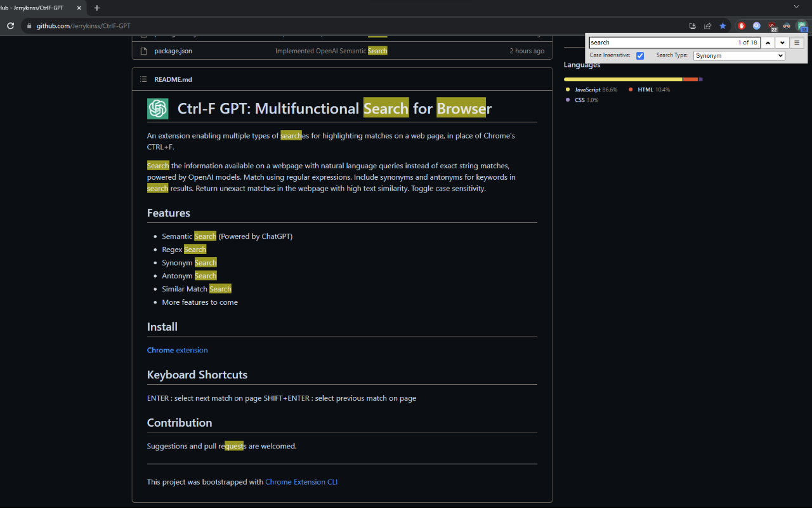Open the package.json file link

(173, 51)
